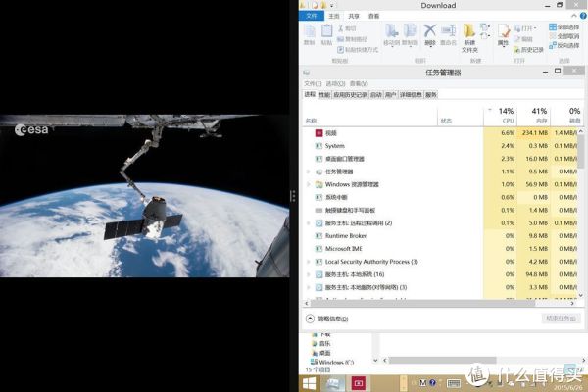Click the ESA space station video frame
The width and height of the screenshot is (588, 392).
tap(144, 196)
